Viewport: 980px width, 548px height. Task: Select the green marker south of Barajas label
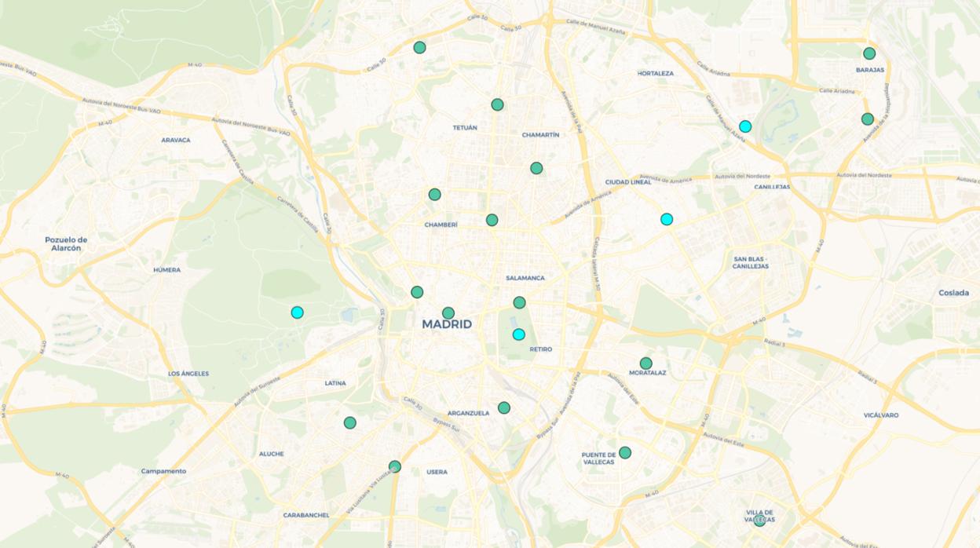click(x=867, y=119)
